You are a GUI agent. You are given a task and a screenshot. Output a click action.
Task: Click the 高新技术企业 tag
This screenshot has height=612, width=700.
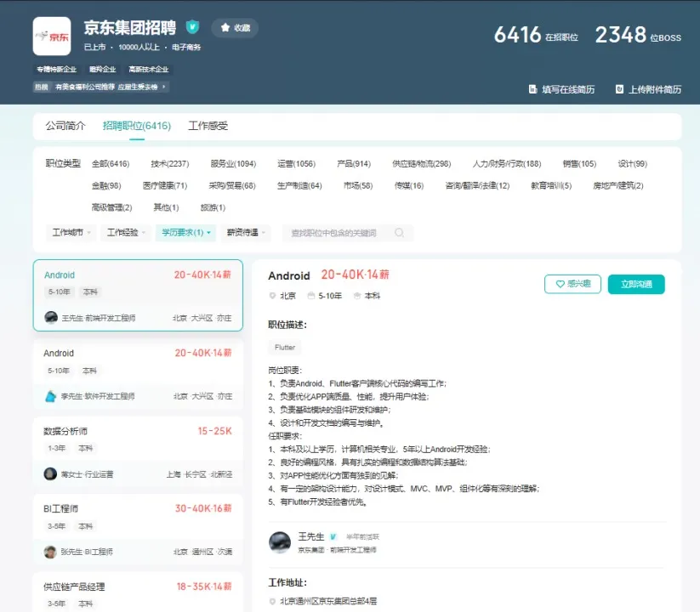[x=149, y=69]
